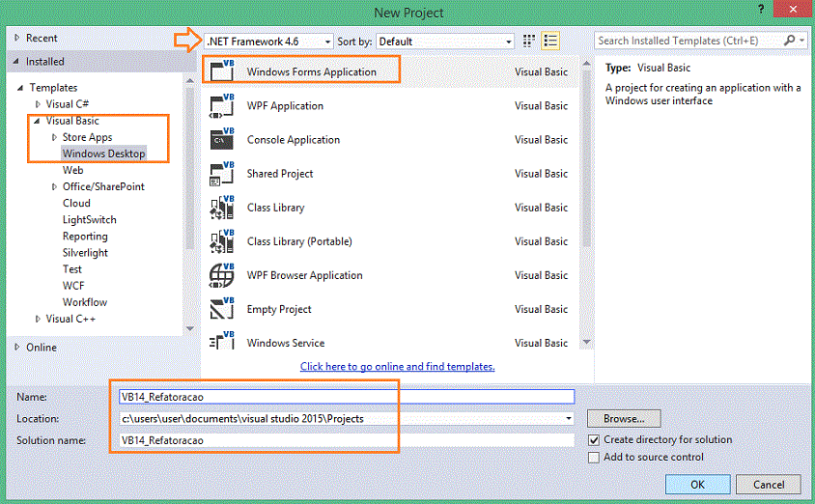Select the LightSwitch category

coord(90,220)
